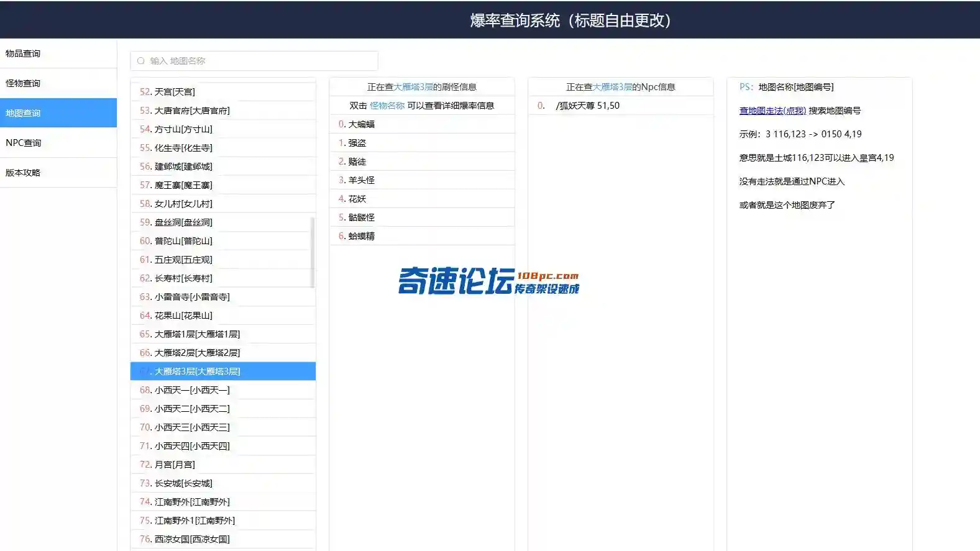Viewport: 980px width, 551px height.
Task: Click monster entry 4. 花妖
Action: coord(422,199)
